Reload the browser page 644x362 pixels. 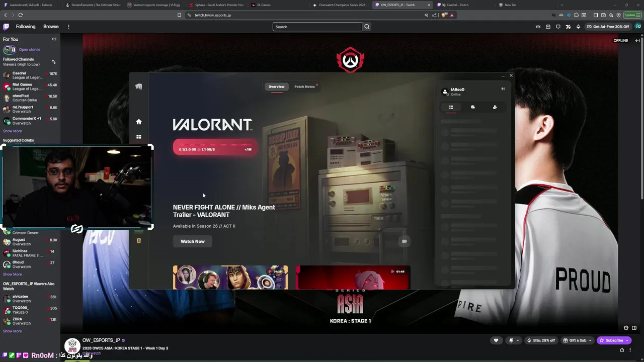click(x=21, y=15)
